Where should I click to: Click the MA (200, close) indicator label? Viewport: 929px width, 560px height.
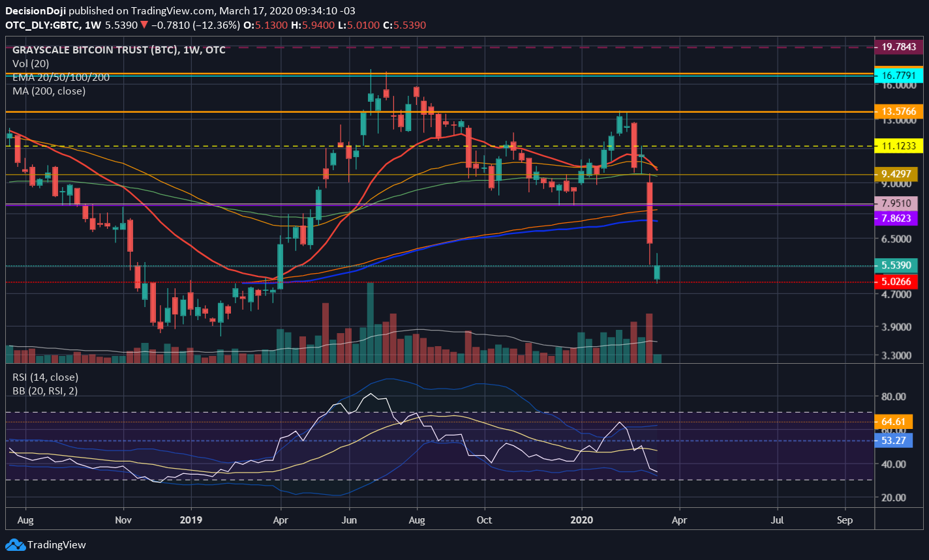point(49,91)
